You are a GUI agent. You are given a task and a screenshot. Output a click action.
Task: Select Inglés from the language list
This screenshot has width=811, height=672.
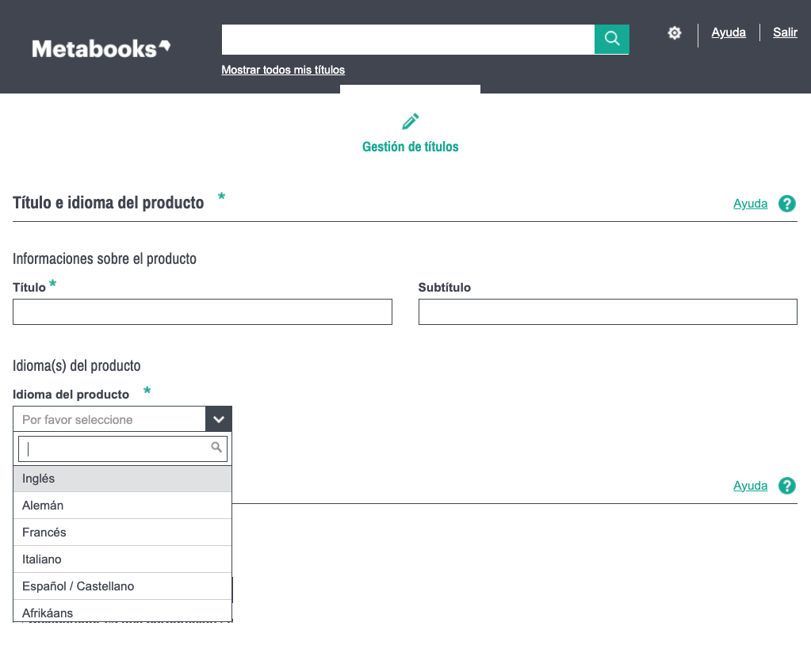click(122, 479)
